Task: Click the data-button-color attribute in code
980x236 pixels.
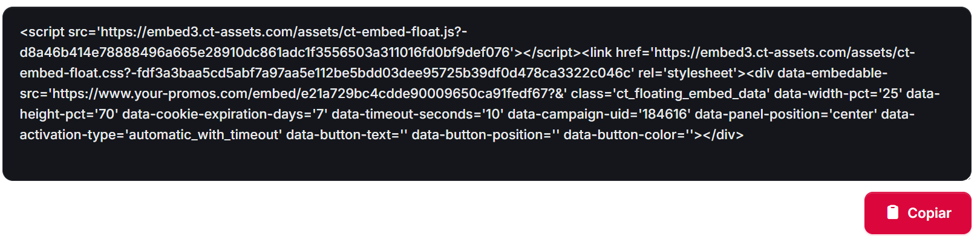Action: (629, 135)
